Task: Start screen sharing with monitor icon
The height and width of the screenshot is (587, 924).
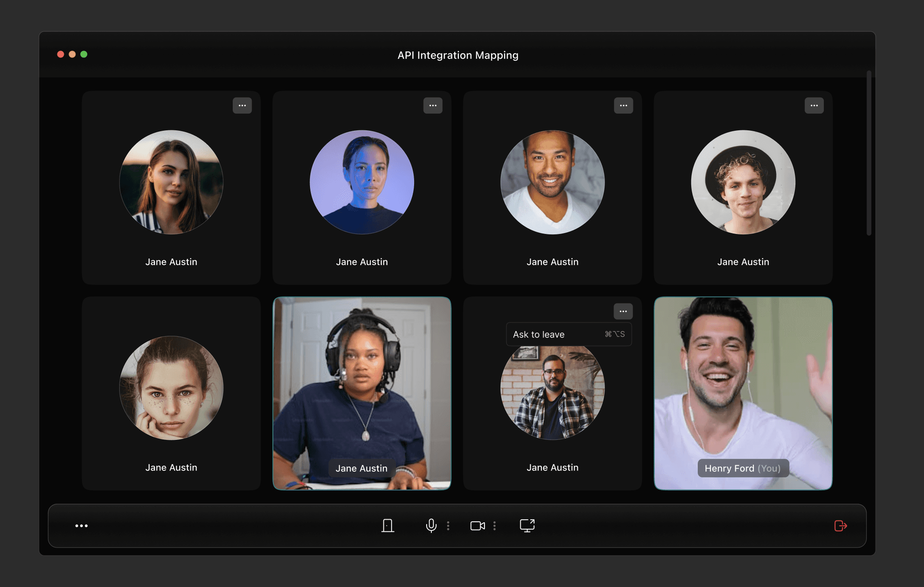Action: click(527, 525)
